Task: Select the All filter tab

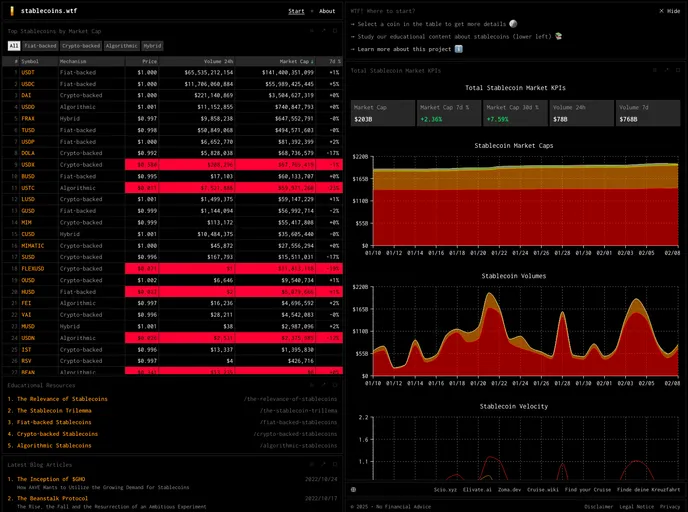Action: click(14, 46)
